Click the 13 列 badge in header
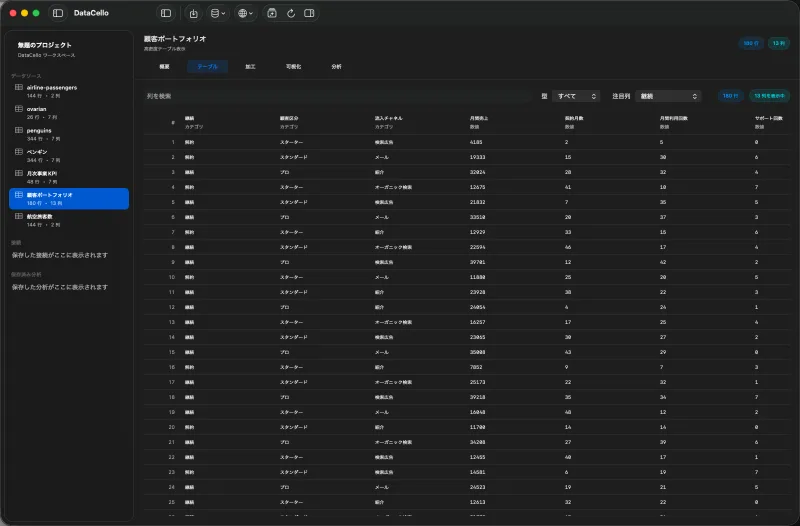Screen dimensions: 800x526 point(778,43)
